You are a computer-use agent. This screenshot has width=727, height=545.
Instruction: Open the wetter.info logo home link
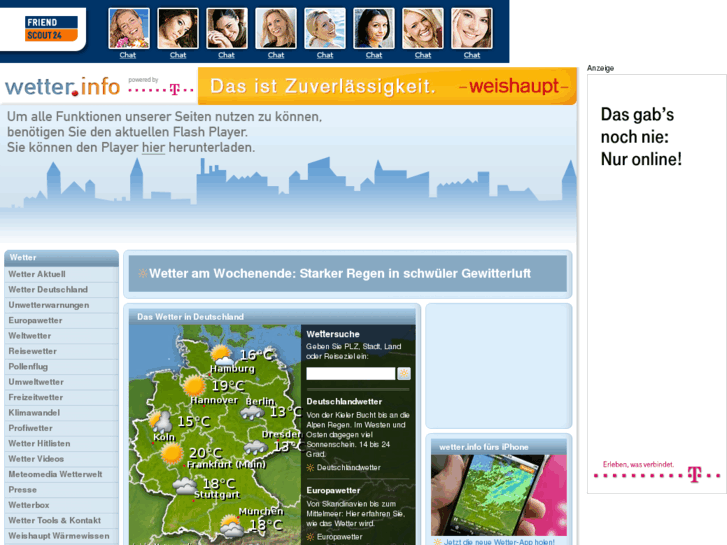click(63, 87)
